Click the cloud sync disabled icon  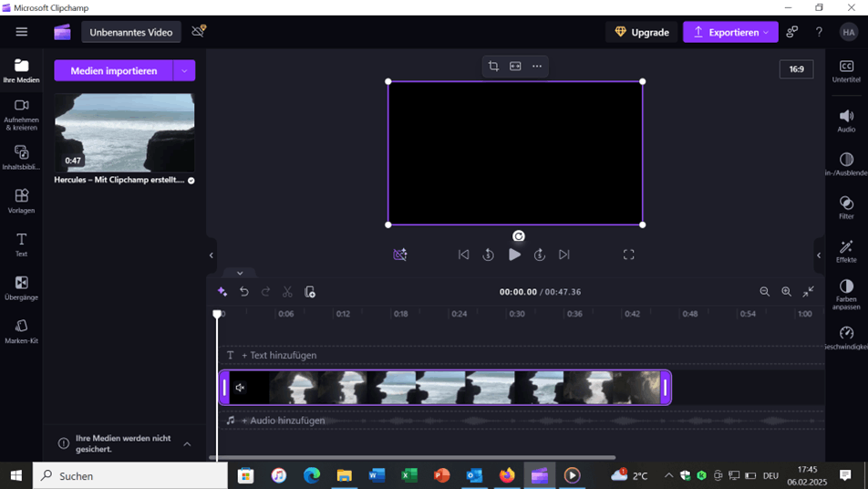pyautogui.click(x=199, y=31)
